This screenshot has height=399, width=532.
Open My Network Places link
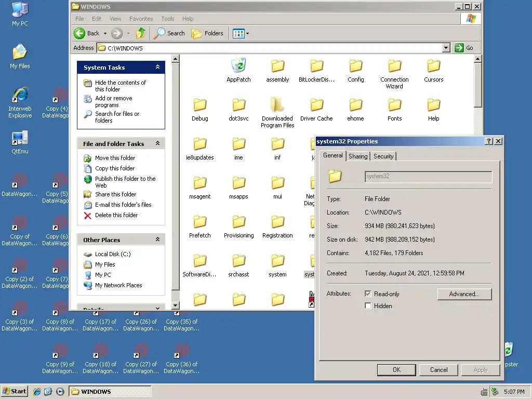tap(118, 285)
